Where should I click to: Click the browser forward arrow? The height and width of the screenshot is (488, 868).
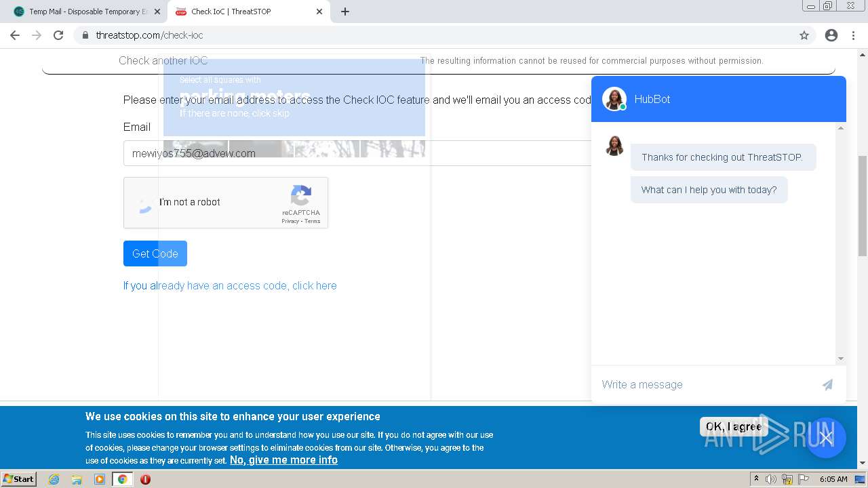point(37,35)
